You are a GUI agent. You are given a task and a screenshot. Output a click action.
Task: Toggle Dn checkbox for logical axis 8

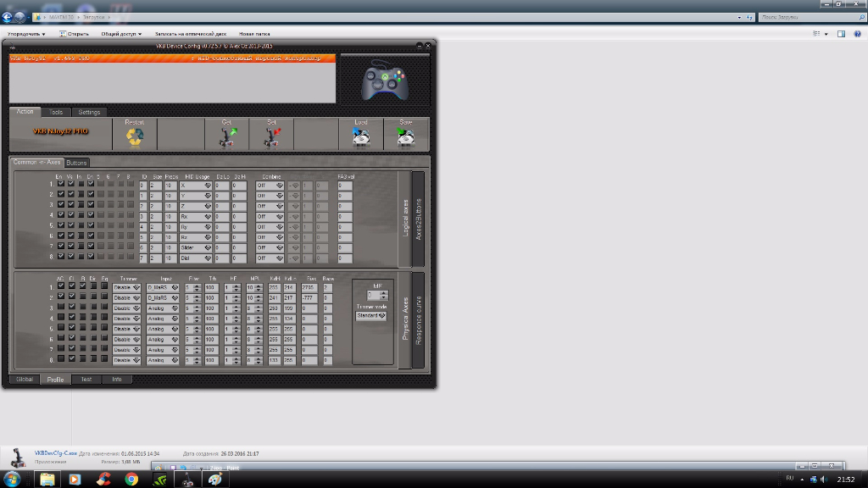tap(91, 257)
